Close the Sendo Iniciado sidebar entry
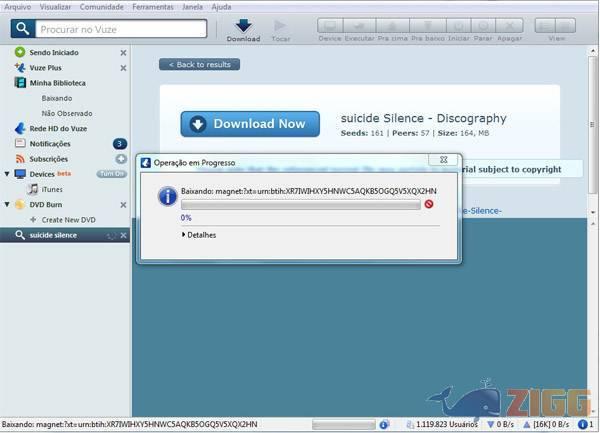Image resolution: width=600 pixels, height=433 pixels. click(x=123, y=53)
